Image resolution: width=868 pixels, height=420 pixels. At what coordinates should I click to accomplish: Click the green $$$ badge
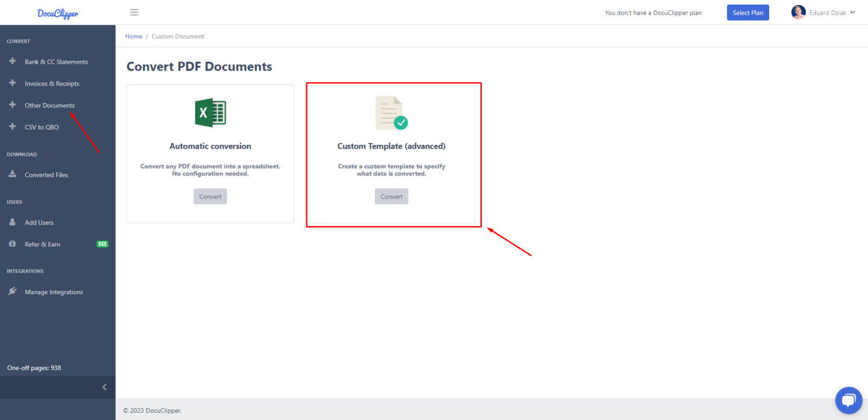coord(102,244)
